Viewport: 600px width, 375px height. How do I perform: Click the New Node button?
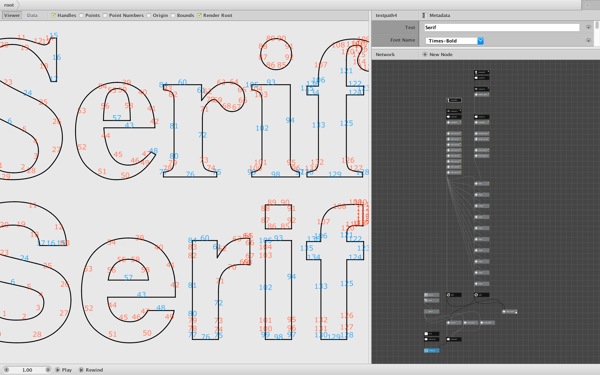(437, 54)
